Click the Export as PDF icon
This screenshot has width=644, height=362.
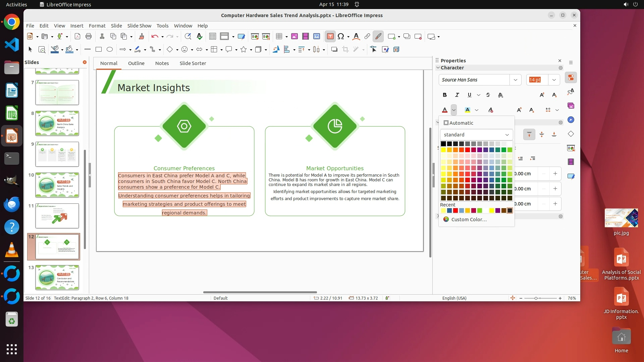[77, 37]
